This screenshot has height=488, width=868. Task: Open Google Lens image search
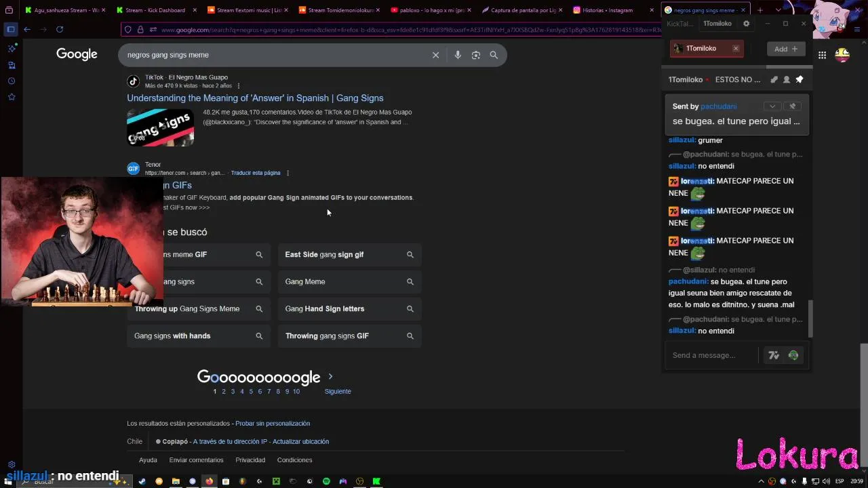coord(476,55)
